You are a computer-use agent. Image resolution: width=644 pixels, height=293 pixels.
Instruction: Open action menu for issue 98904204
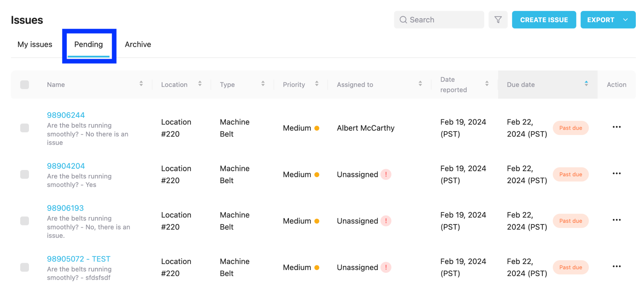point(617,174)
